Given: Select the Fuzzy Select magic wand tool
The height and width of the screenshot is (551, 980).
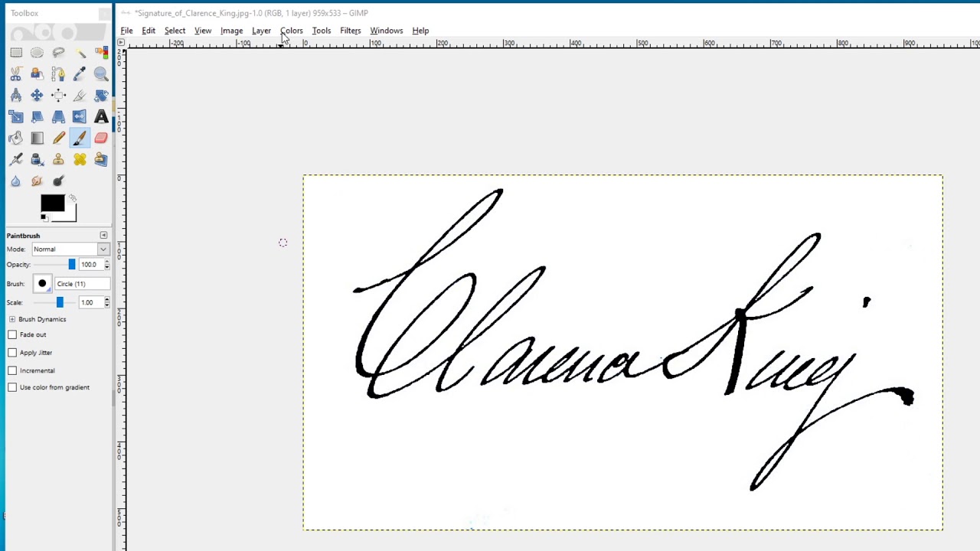Looking at the screenshot, I should click(x=80, y=53).
